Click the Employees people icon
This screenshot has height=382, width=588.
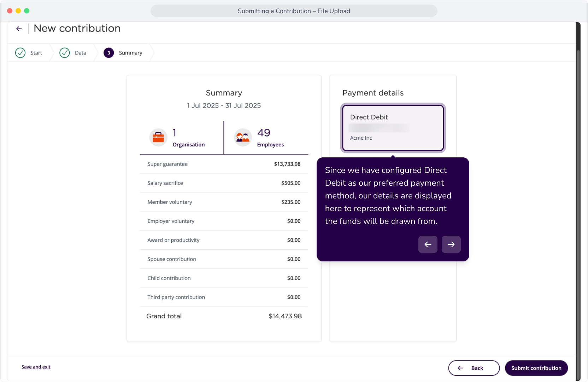pyautogui.click(x=243, y=138)
